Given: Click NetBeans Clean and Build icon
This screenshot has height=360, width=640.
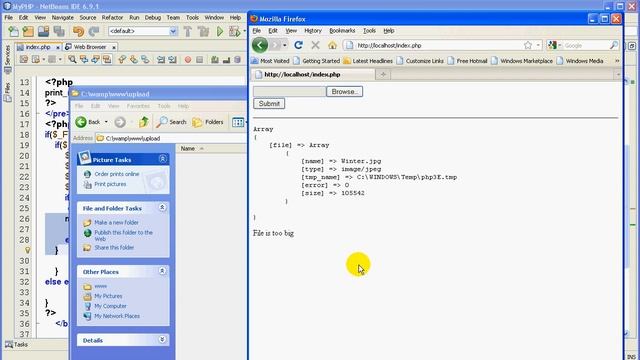Looking at the screenshot, I should click(x=203, y=31).
